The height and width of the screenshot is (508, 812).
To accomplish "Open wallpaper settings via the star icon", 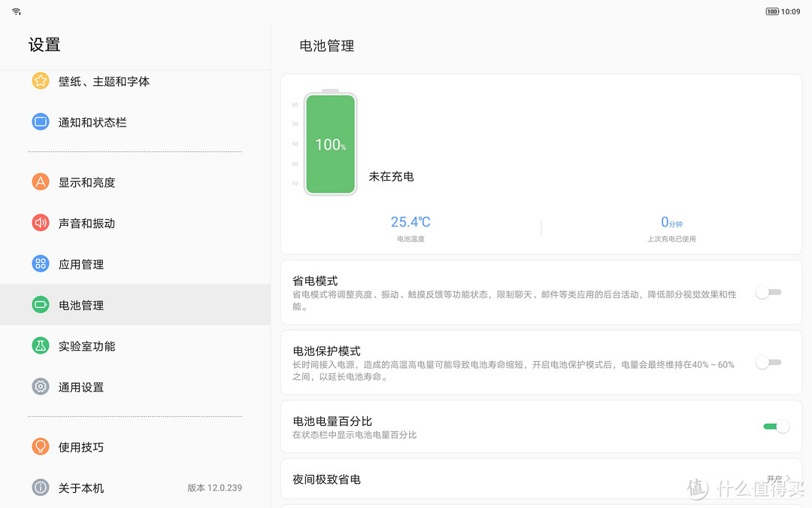I will click(x=41, y=81).
